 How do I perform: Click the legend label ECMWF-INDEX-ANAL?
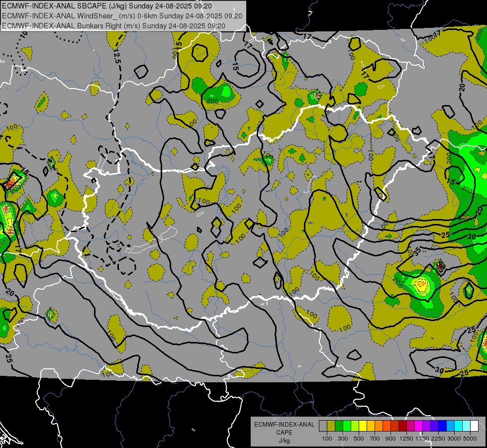pyautogui.click(x=284, y=425)
